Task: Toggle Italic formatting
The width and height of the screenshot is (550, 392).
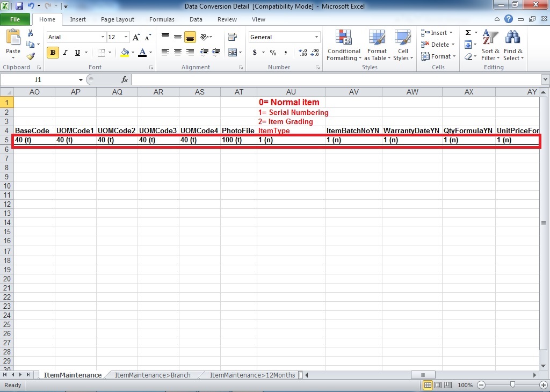Action: (x=65, y=53)
